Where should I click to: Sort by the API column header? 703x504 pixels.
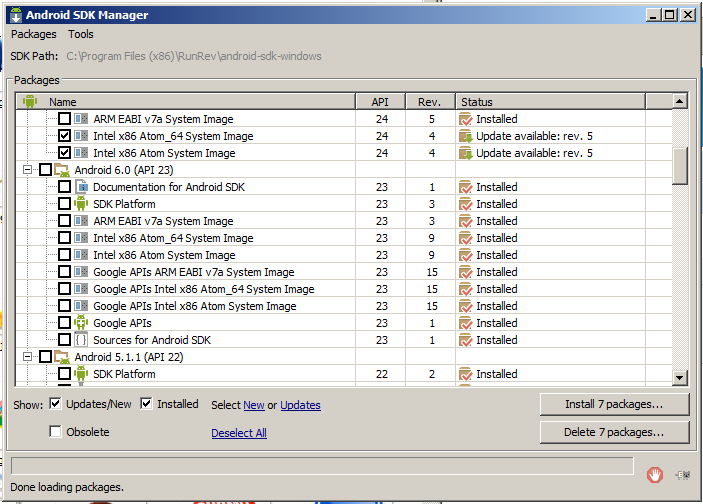click(x=380, y=102)
